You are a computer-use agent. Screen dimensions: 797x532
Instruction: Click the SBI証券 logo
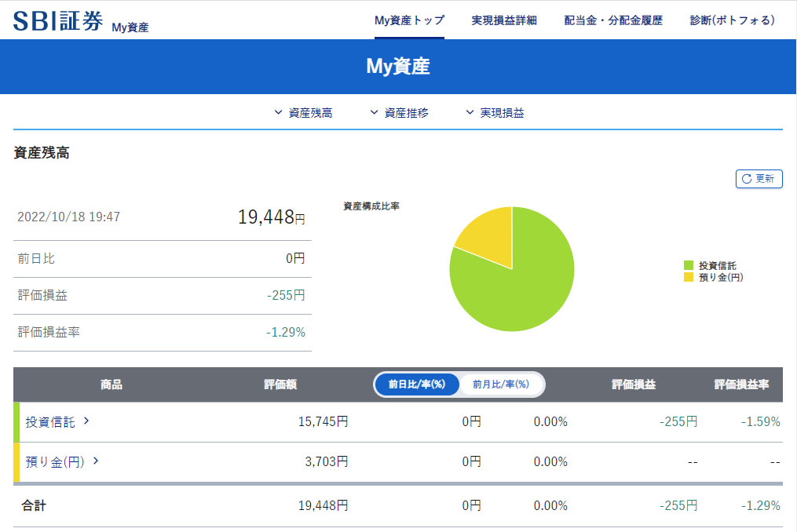[58, 20]
